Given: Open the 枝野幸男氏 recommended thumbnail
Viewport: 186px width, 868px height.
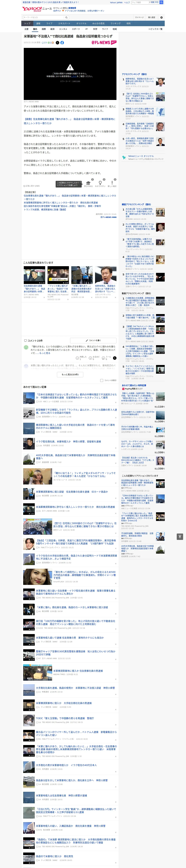Looking at the screenshot, I should pos(106,275).
